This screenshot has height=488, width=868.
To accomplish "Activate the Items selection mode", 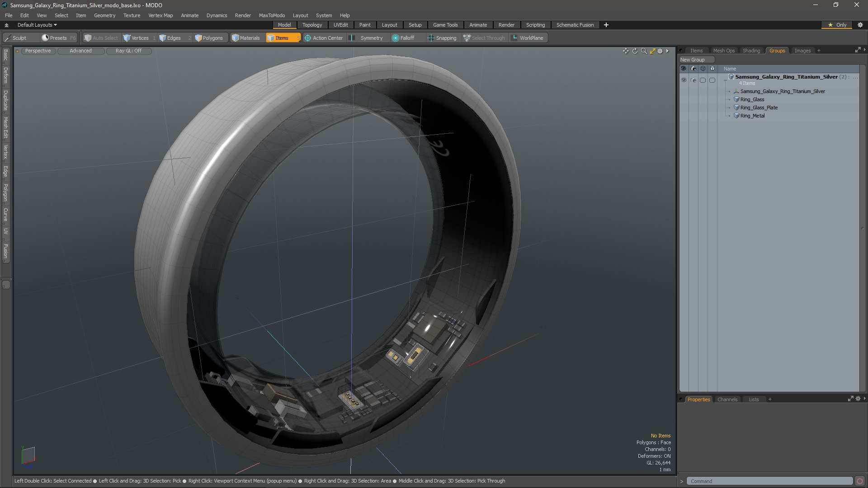I will [283, 38].
